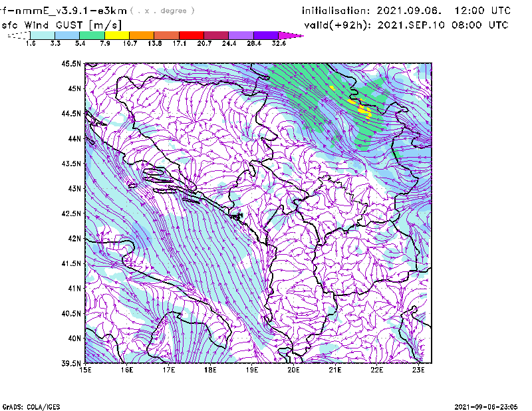Click the legend value 24.4
This screenshot has height=411, width=532.
tap(229, 43)
